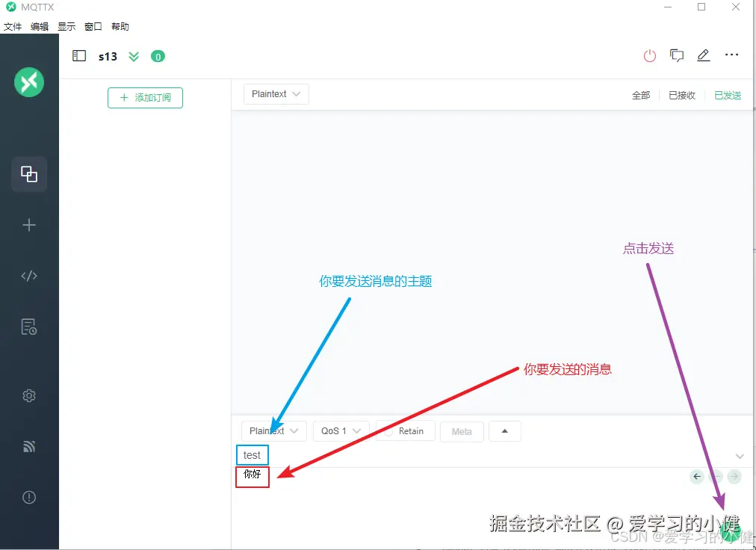Open the 帮助 menu
Image resolution: width=756 pixels, height=550 pixels.
120,26
